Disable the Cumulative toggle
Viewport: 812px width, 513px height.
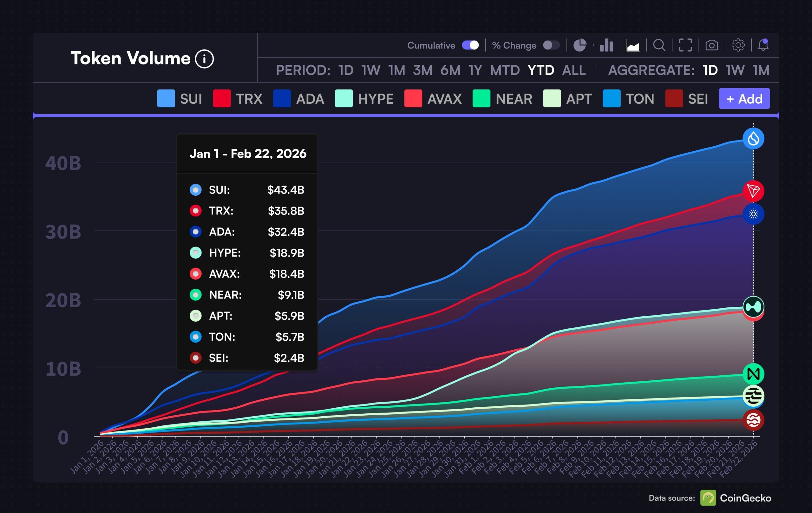pyautogui.click(x=470, y=45)
